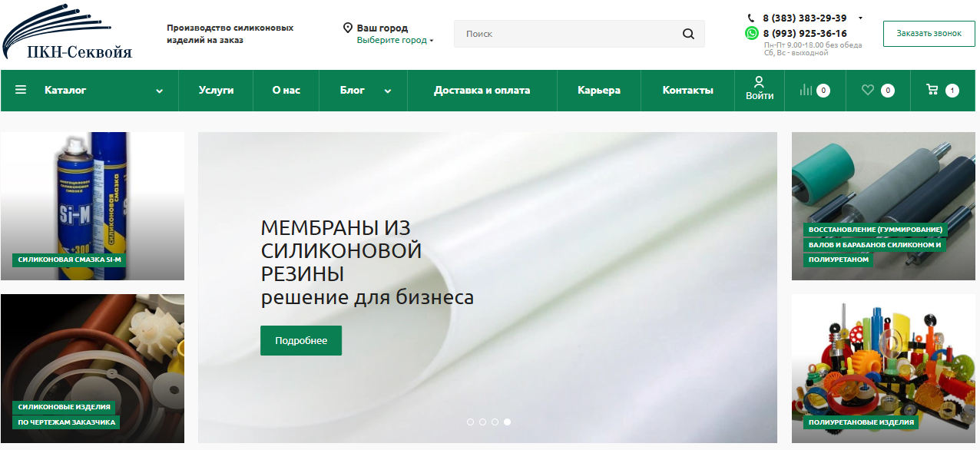This screenshot has width=980, height=450.
Task: Expand the Каталог dropdown chevron
Action: (x=160, y=91)
